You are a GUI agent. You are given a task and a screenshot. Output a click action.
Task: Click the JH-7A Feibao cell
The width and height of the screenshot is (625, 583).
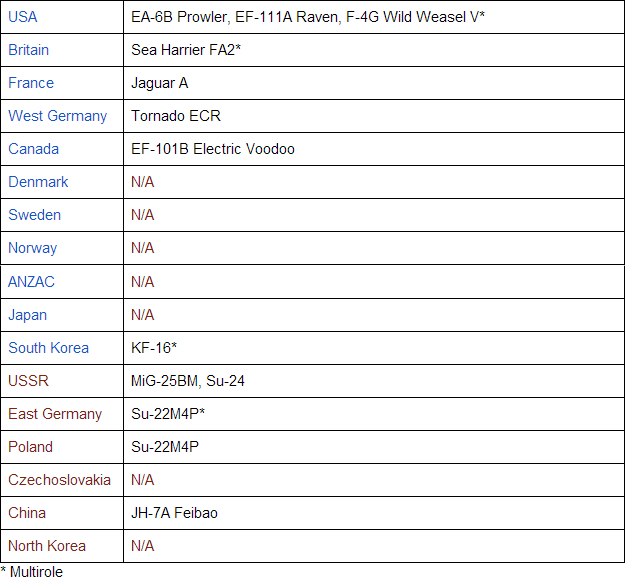click(374, 513)
